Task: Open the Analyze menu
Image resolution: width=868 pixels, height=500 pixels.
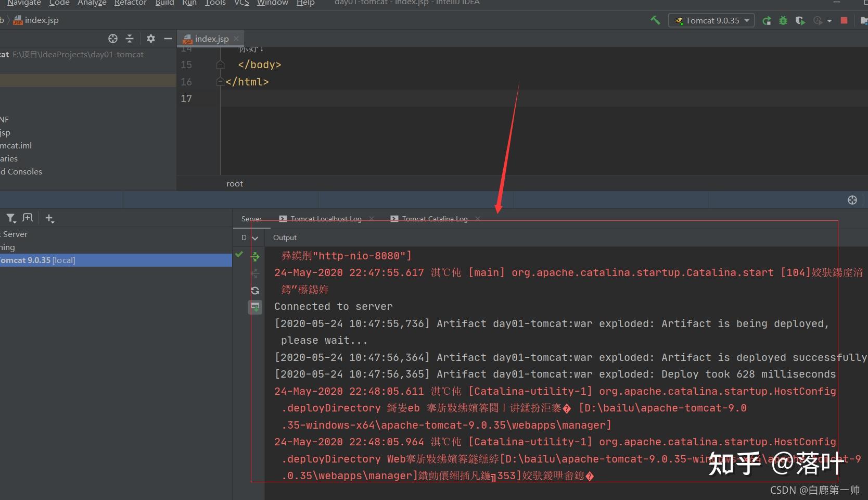Action: coord(92,3)
